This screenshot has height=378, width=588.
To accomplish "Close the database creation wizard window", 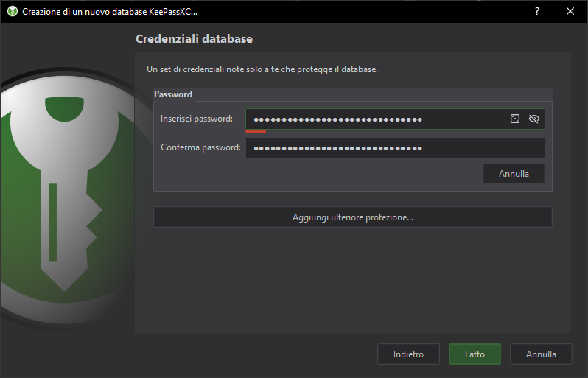I will (x=570, y=12).
